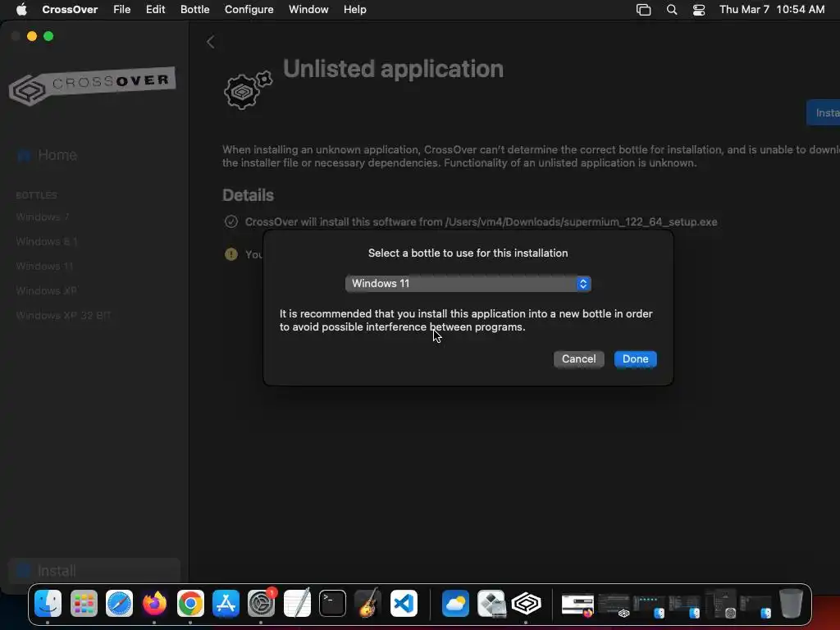Open the File menu
840x630 pixels.
coord(122,10)
